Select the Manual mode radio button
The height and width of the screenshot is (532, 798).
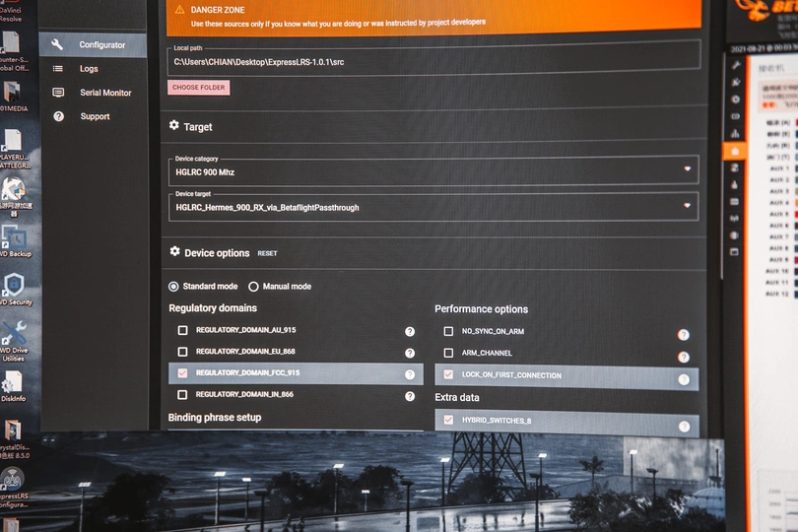[x=253, y=287]
